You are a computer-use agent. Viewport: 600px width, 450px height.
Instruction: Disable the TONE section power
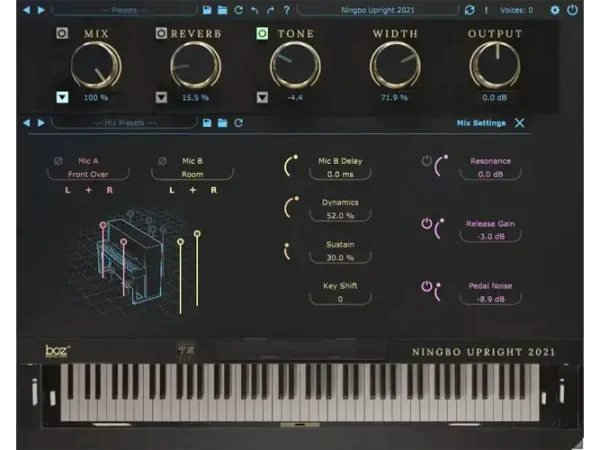(262, 33)
